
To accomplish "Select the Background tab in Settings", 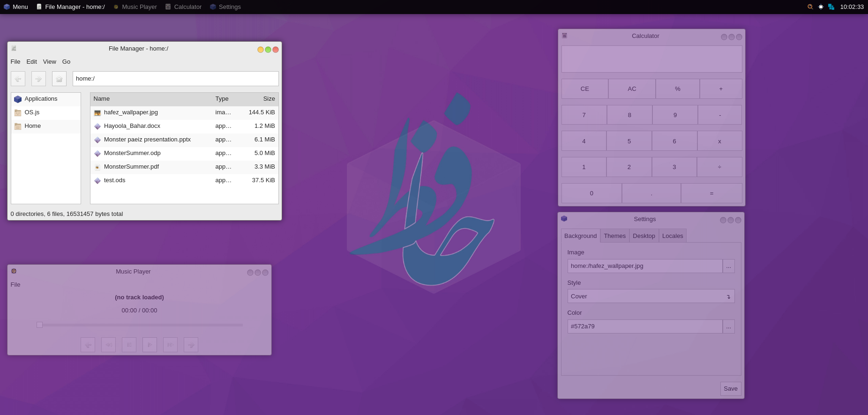I will 581,236.
